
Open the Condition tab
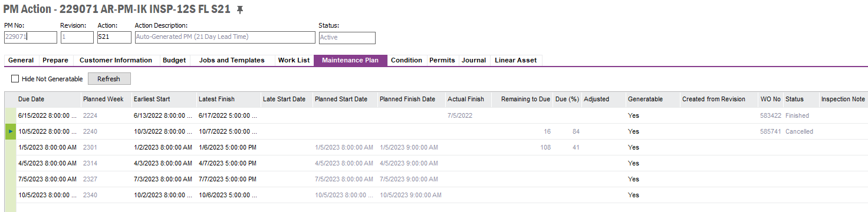(406, 60)
